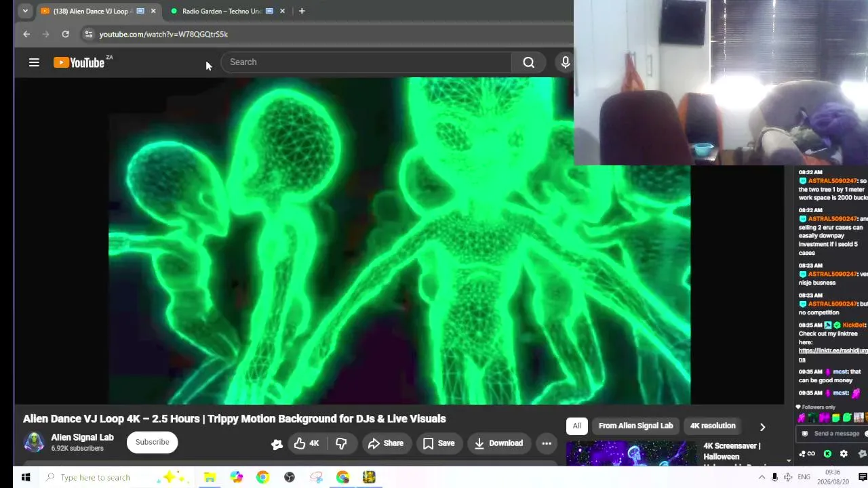Click the KickBot username in chat

(x=854, y=325)
